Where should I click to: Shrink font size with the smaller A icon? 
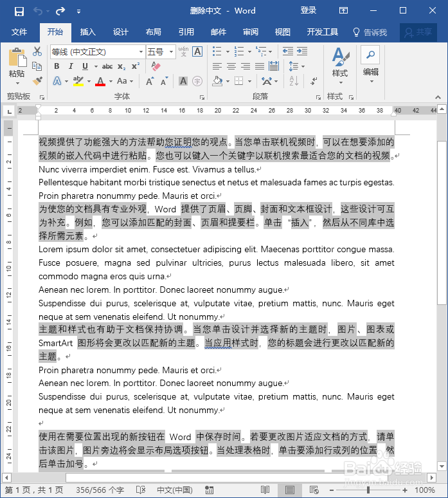pyautogui.click(x=165, y=81)
